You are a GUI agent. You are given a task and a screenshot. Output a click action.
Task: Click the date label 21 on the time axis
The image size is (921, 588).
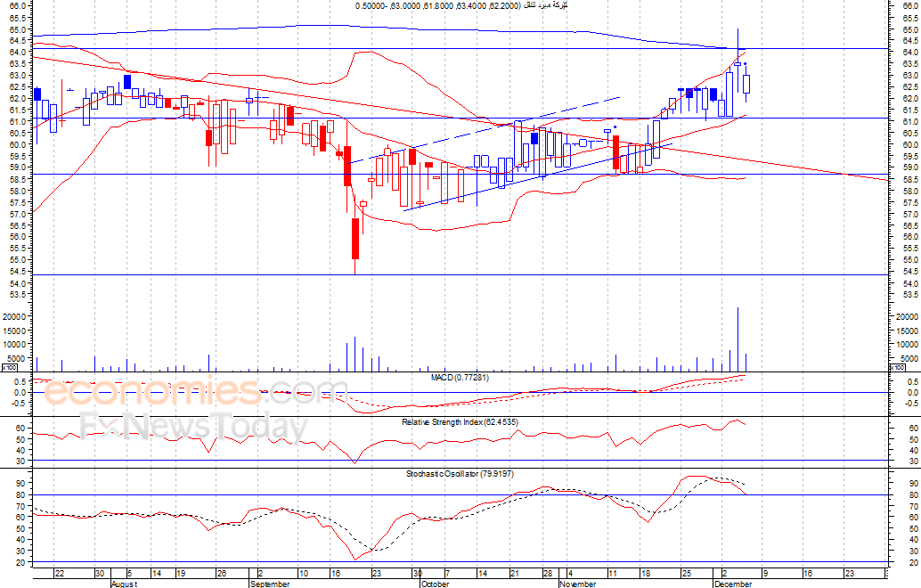pos(515,574)
